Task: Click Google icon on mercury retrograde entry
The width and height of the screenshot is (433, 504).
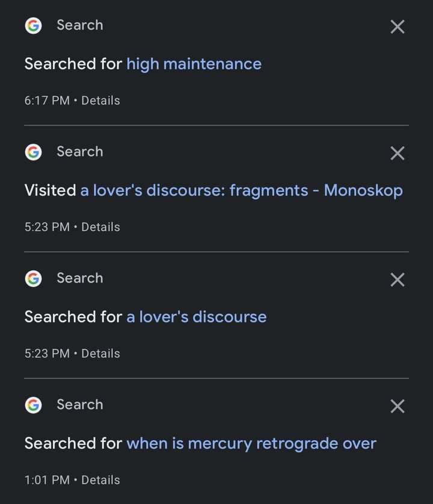Action: pyautogui.click(x=34, y=405)
